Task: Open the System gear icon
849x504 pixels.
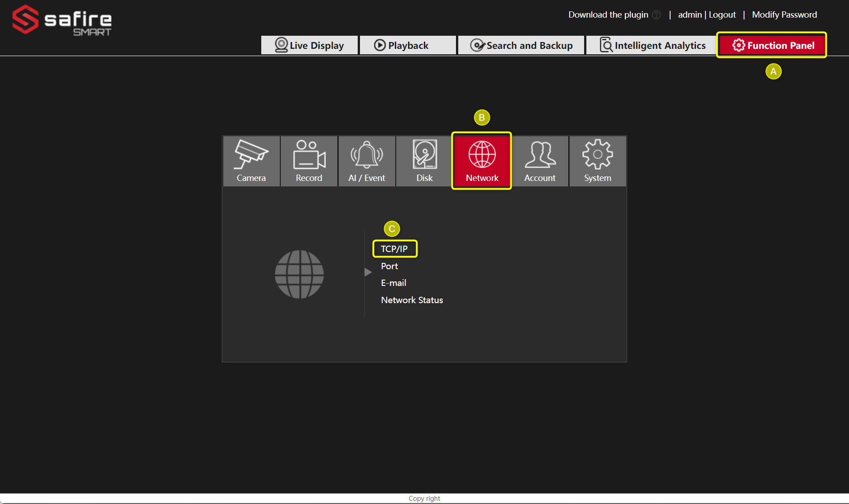Action: click(598, 161)
